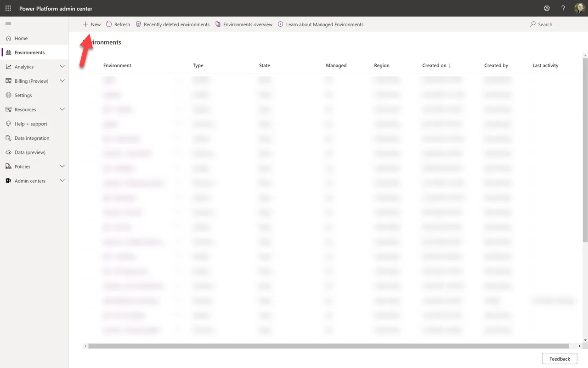This screenshot has width=588, height=368.
Task: Expand the Policies section
Action: point(62,166)
